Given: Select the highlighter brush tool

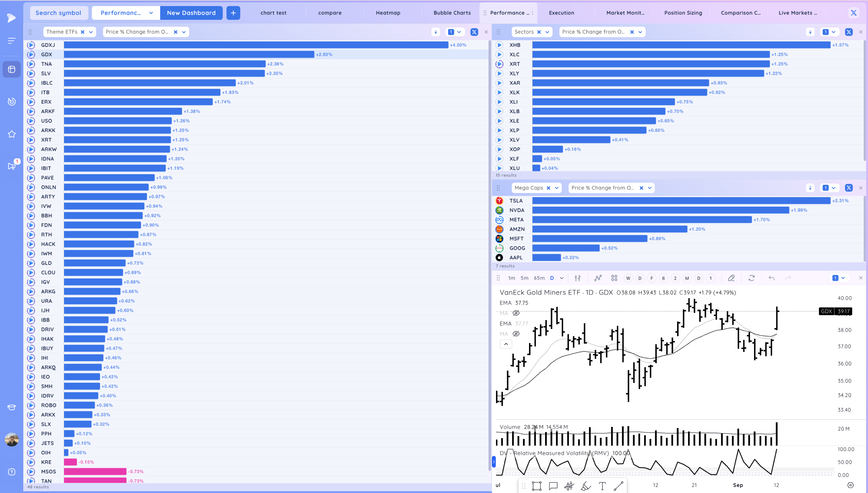Looking at the screenshot, I should [x=586, y=486].
